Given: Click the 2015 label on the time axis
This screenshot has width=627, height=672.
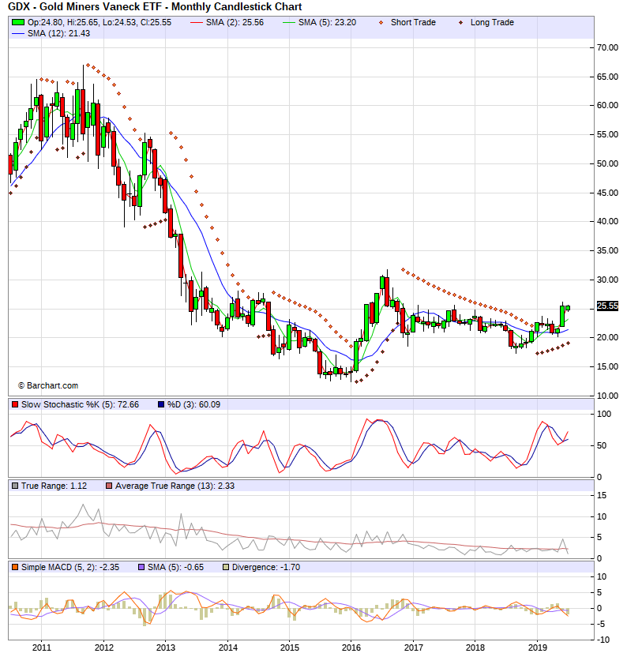Looking at the screenshot, I should coord(289,648).
